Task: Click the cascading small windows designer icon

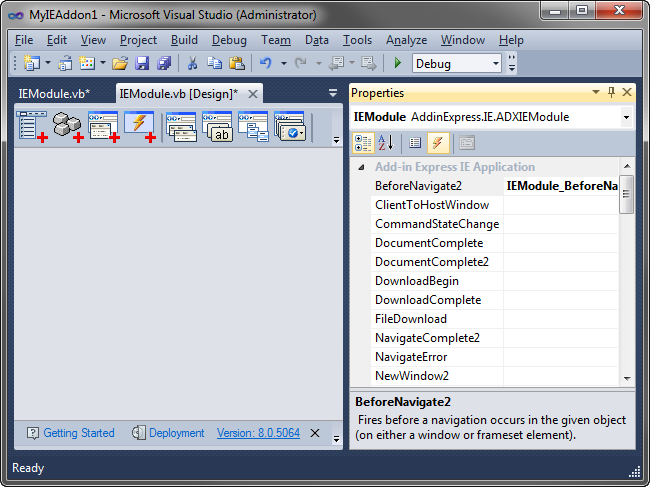Action: 253,127
